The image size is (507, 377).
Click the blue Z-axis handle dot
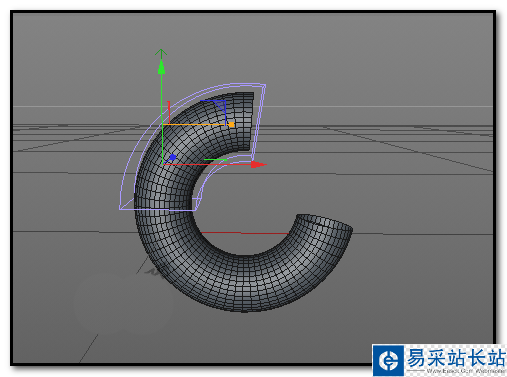point(173,157)
